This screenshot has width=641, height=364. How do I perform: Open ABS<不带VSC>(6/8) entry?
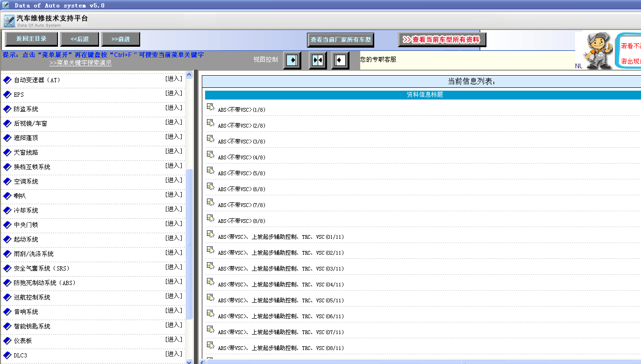(242, 189)
